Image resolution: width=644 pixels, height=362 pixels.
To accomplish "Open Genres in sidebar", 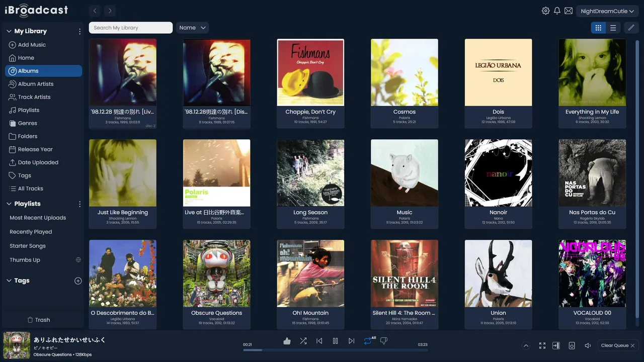I will 43,123.
